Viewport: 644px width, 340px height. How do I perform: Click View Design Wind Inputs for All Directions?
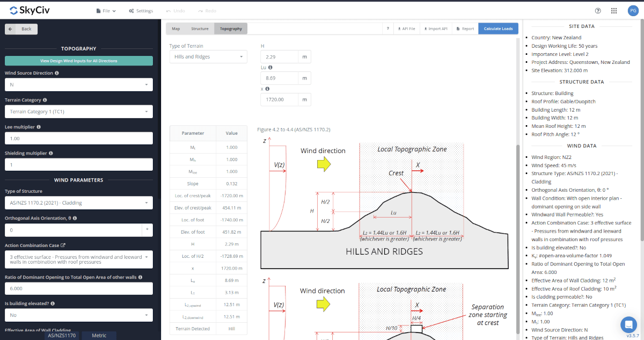[79, 61]
